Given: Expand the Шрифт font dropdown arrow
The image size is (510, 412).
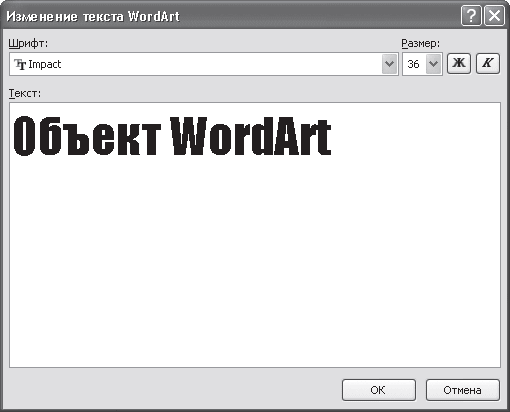Looking at the screenshot, I should point(389,64).
